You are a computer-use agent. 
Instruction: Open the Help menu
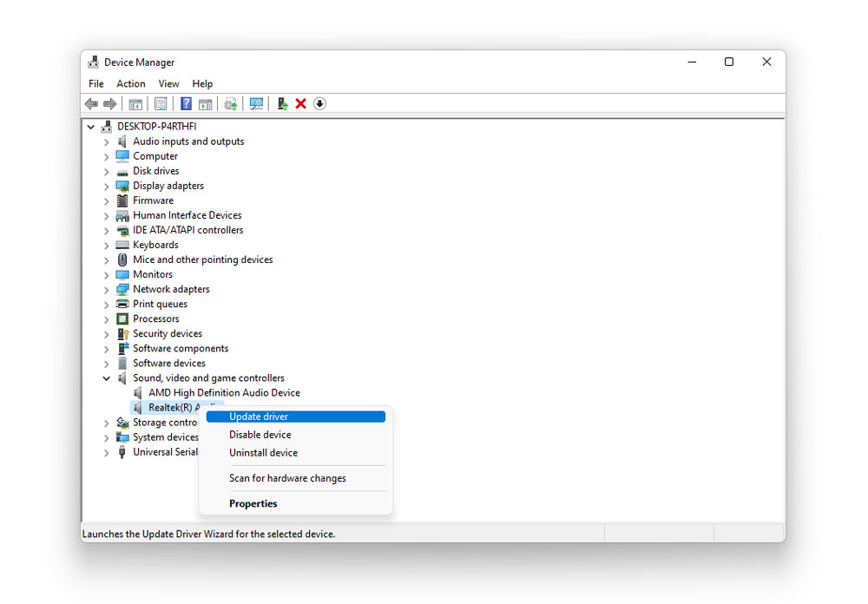[x=202, y=83]
